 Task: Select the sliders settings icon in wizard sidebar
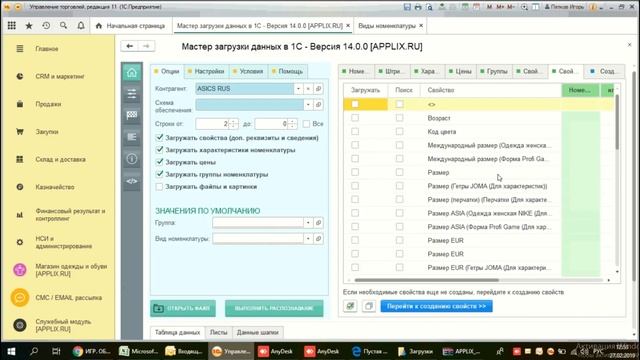pyautogui.click(x=132, y=94)
